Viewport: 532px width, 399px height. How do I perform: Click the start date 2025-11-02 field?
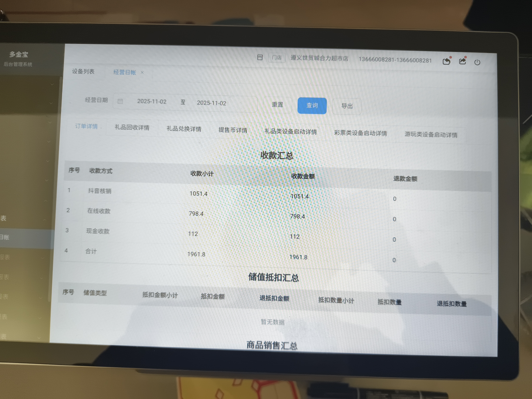click(152, 101)
